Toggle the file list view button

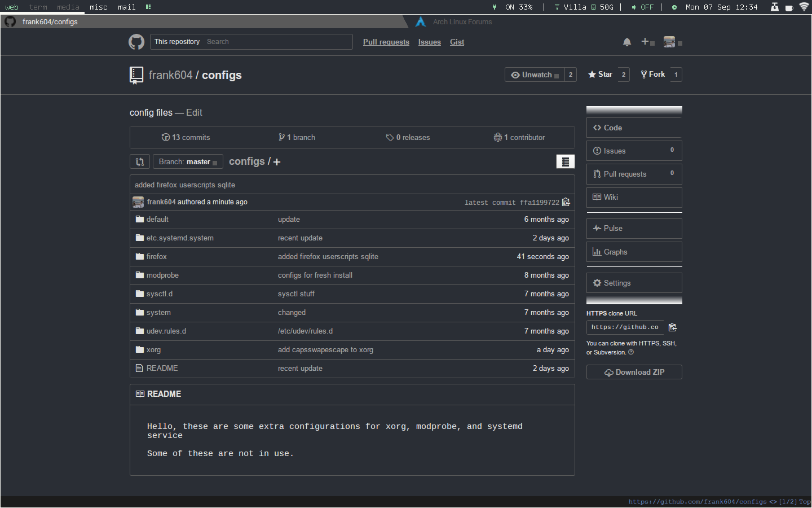[x=566, y=162]
